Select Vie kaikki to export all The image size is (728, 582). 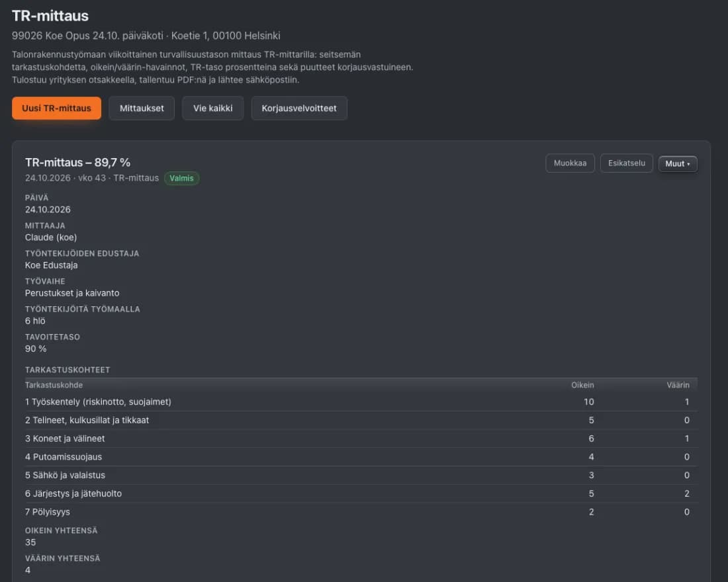212,108
